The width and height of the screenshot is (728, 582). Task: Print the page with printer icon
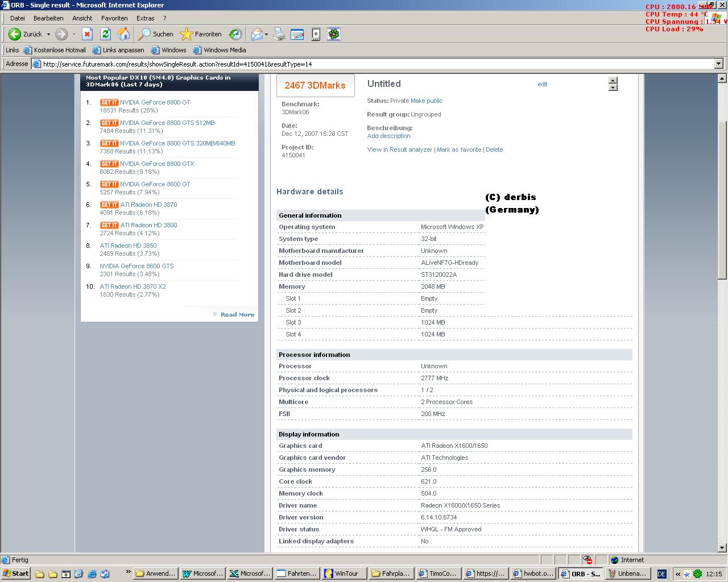279,34
